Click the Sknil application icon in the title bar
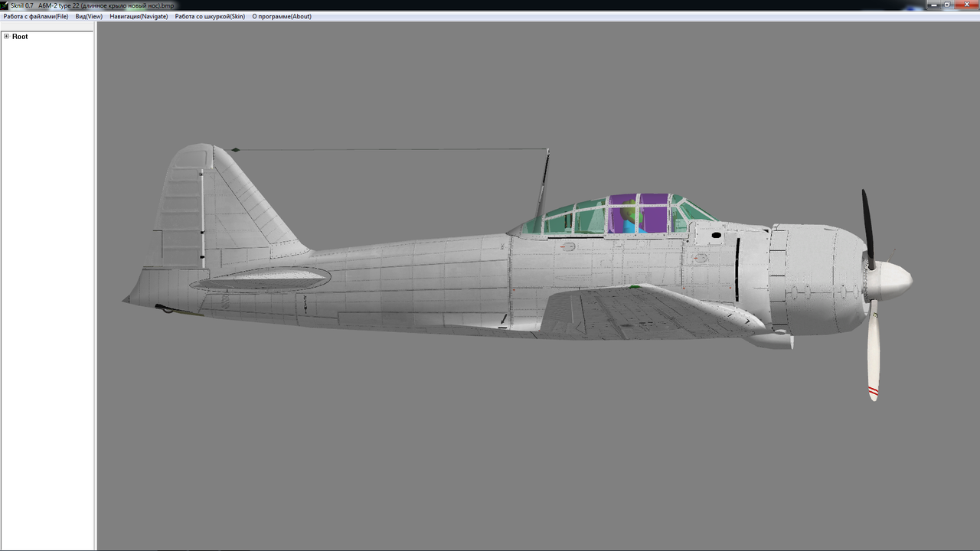Viewport: 980px width, 551px height. pyautogui.click(x=5, y=5)
